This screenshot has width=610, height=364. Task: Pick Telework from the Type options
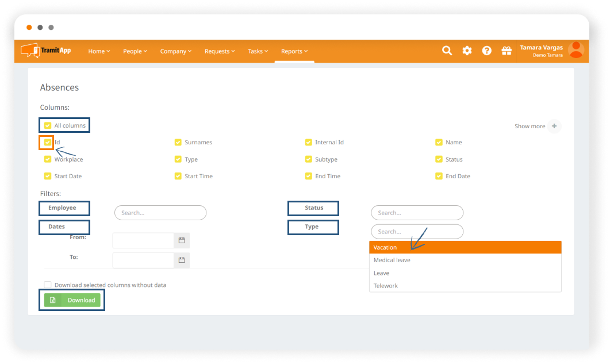pyautogui.click(x=386, y=286)
